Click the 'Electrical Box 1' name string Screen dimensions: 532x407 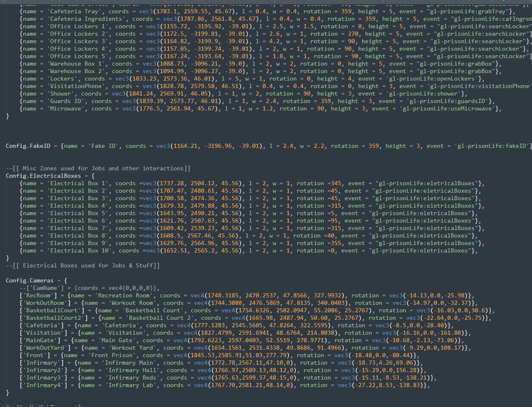pyautogui.click(x=78, y=183)
